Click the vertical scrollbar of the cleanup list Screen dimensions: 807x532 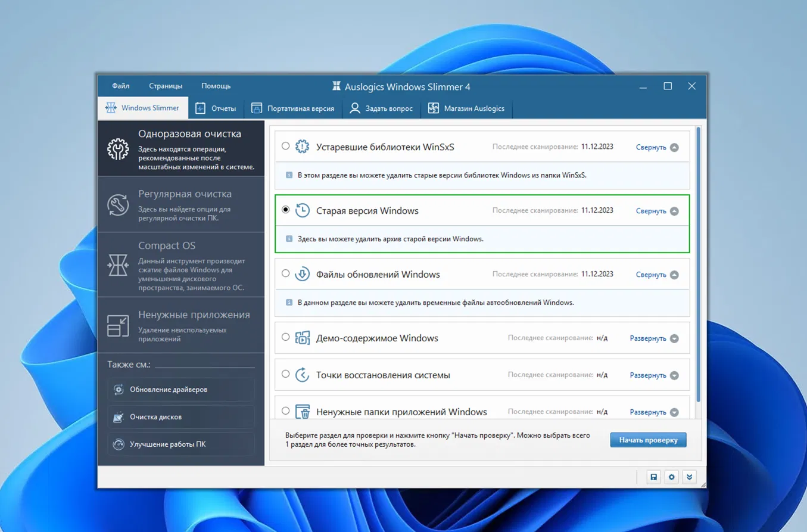coord(699,264)
